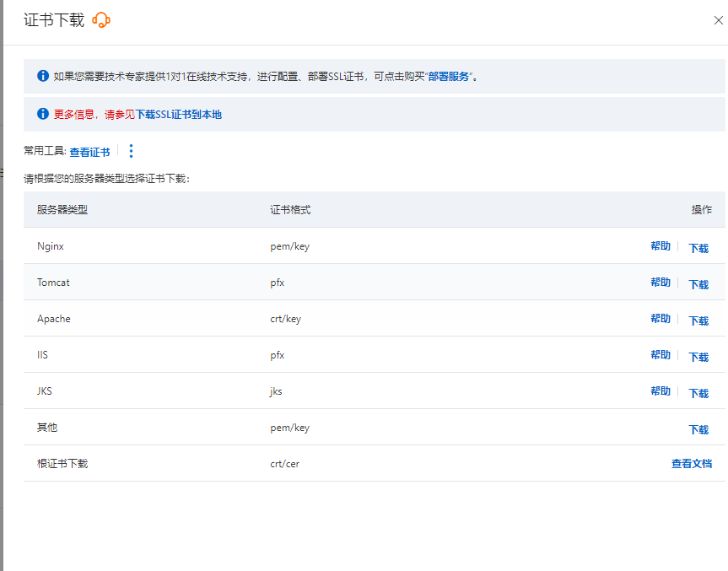Open 帮助 for the Tomcat row
The height and width of the screenshot is (571, 728).
[x=661, y=283]
